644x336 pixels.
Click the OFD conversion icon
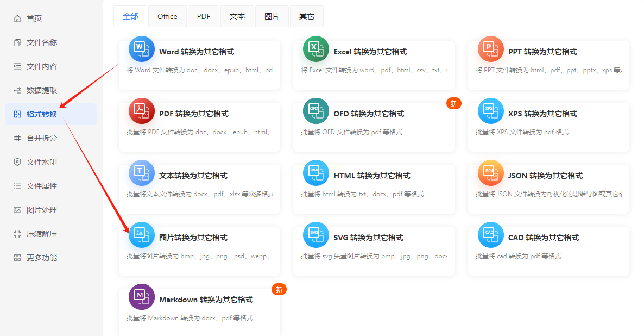coord(315,111)
